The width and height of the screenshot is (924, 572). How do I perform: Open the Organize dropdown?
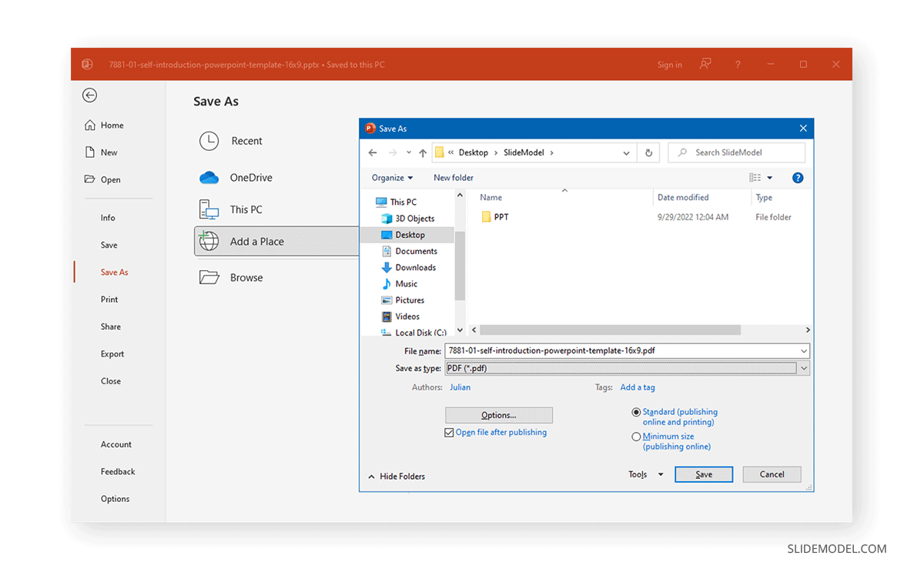click(392, 177)
